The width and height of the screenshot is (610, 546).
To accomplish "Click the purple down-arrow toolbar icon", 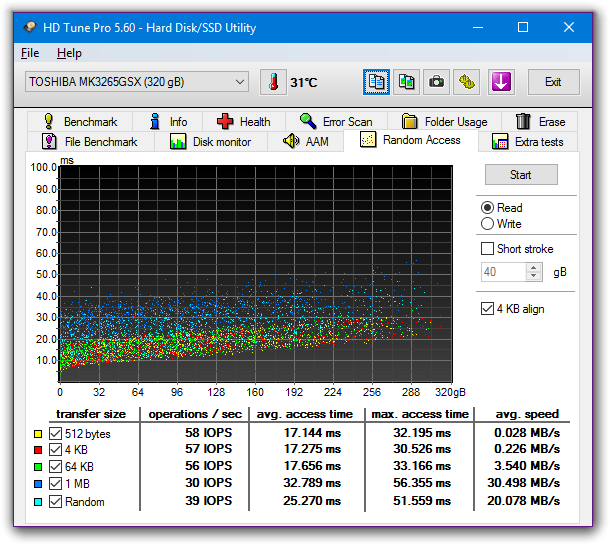I will click(x=501, y=82).
